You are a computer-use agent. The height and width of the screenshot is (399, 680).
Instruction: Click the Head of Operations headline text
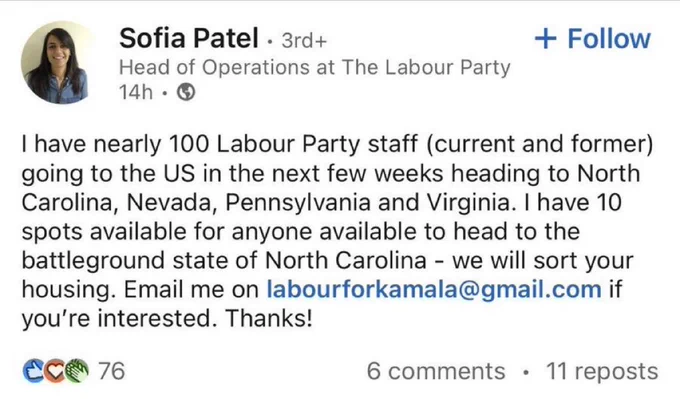pos(314,67)
